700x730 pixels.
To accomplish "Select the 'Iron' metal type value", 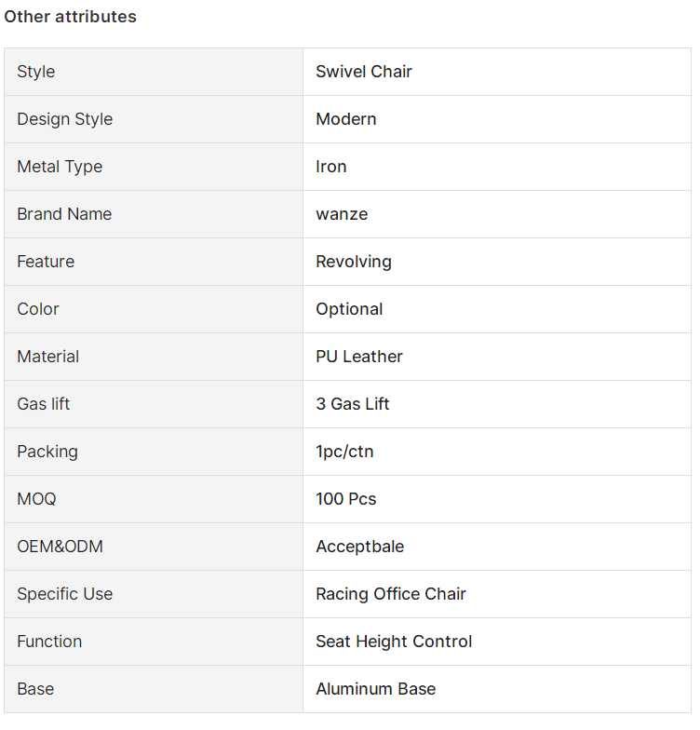I will (x=331, y=167).
